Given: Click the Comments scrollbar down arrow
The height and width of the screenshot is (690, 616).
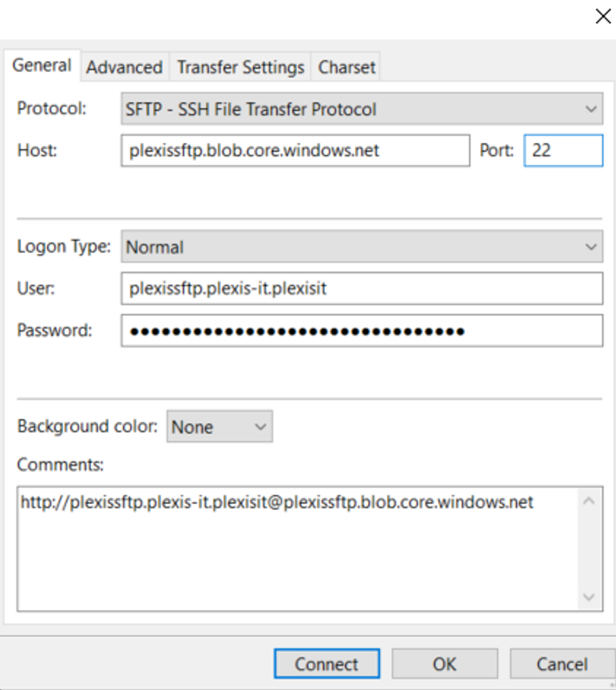Looking at the screenshot, I should pos(589,597).
